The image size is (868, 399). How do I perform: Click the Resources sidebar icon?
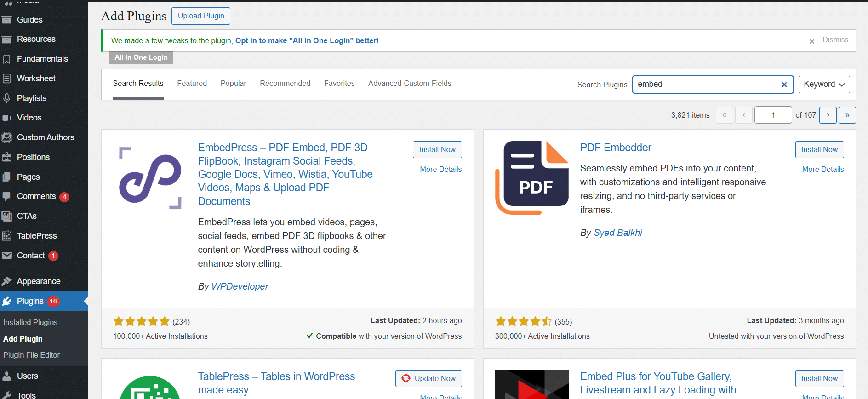pos(7,40)
